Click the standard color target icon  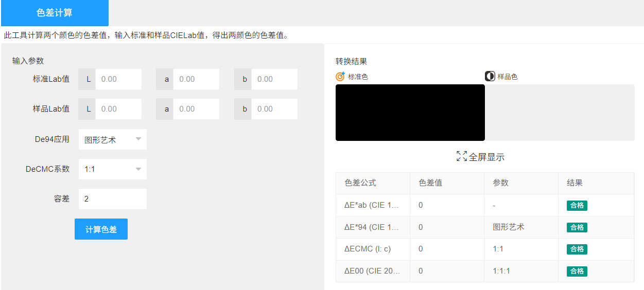click(x=340, y=77)
